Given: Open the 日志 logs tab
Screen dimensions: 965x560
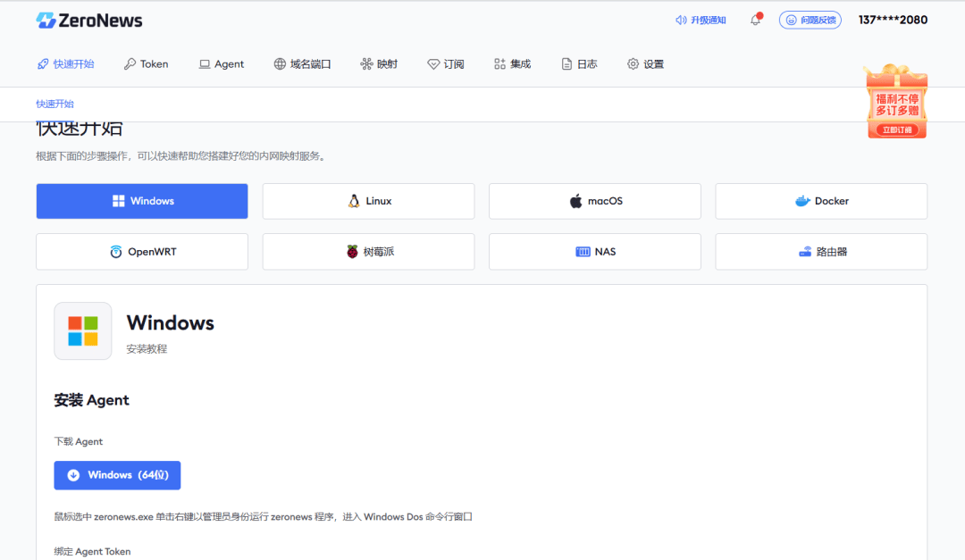Looking at the screenshot, I should point(579,64).
